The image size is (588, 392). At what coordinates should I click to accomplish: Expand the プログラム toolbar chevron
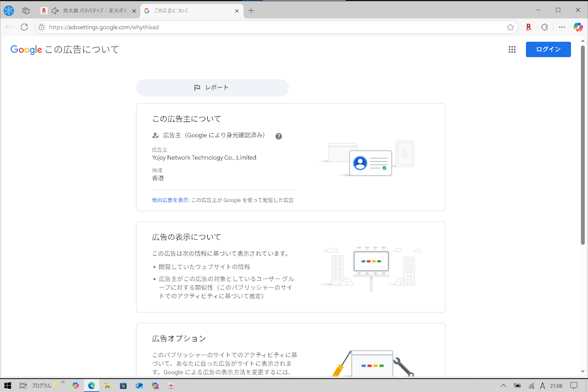[63, 382]
